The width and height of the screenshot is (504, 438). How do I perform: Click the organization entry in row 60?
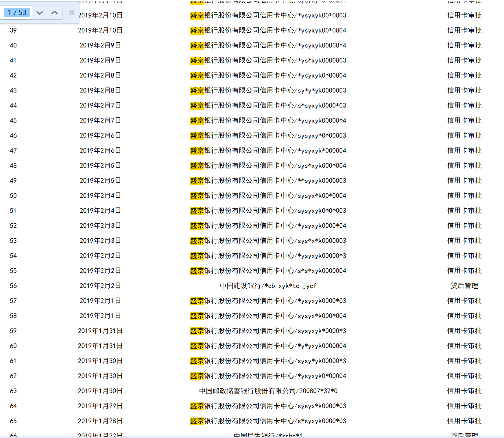[x=268, y=346]
